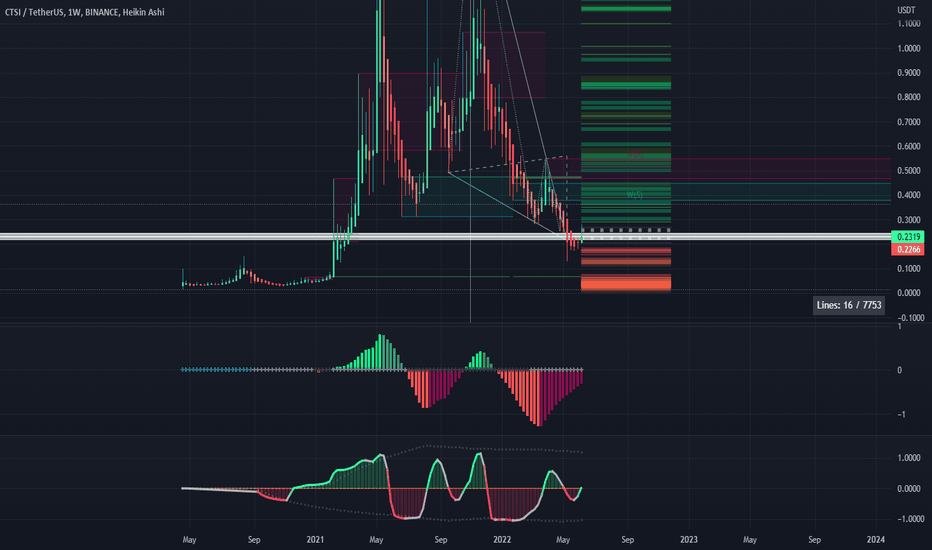932x550 pixels.
Task: Click the -0.1000 price axis label
Action: click(910, 318)
